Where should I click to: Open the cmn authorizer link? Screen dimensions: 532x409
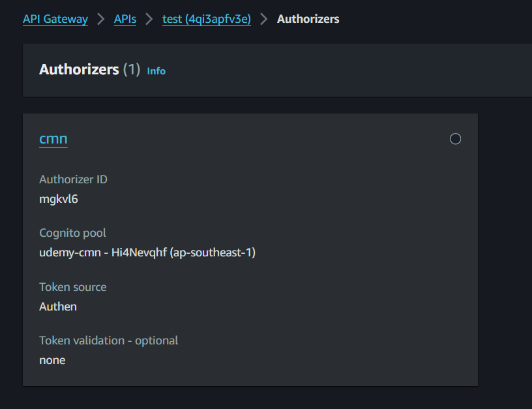(x=53, y=138)
